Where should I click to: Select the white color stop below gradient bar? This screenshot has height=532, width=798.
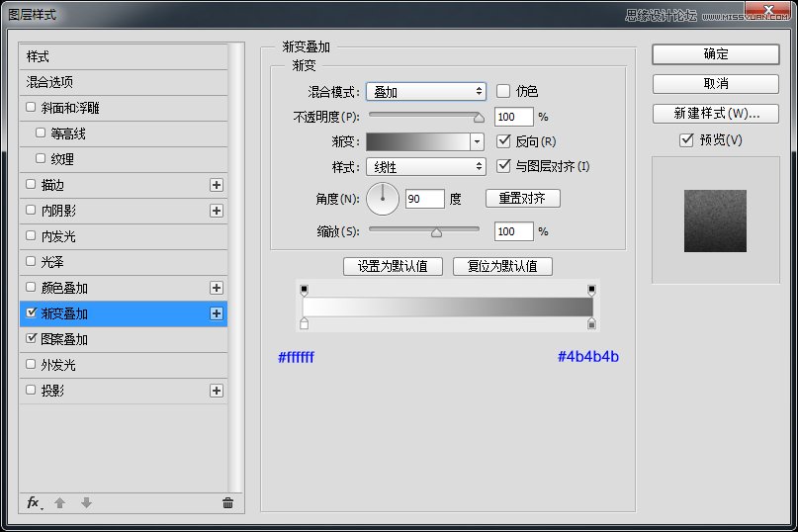click(x=304, y=323)
